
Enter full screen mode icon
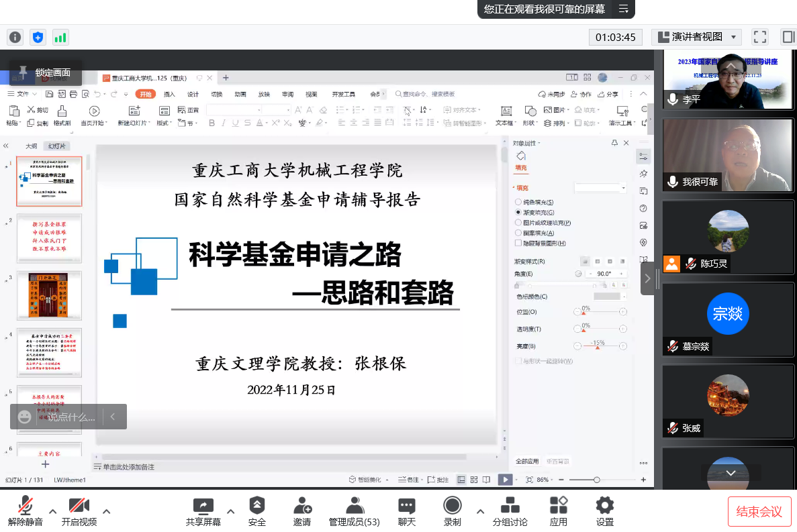pos(759,37)
